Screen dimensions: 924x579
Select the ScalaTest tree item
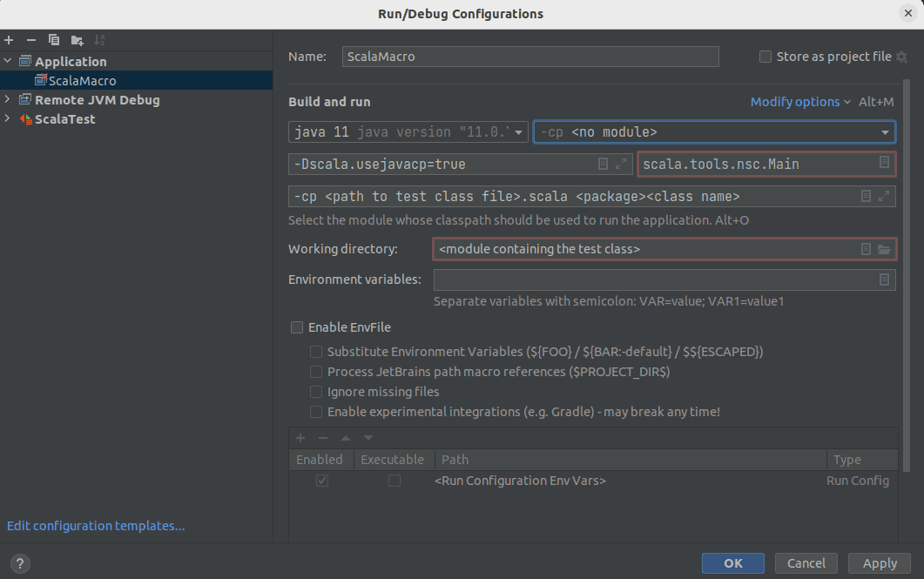[x=64, y=119]
